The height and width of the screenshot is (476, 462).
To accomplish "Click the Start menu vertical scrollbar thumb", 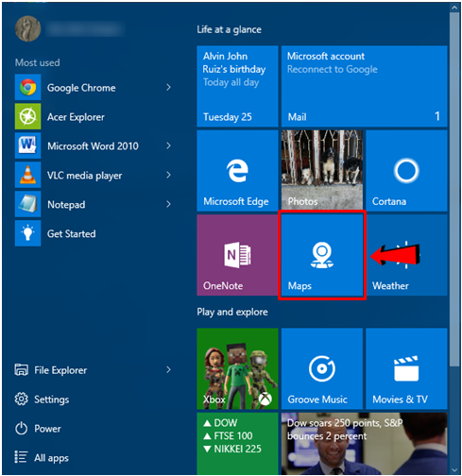I will [x=454, y=189].
